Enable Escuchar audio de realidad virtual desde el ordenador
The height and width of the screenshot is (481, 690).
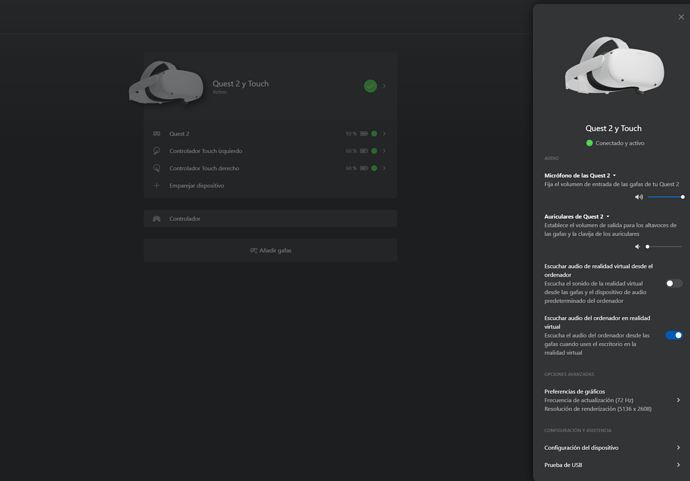pyautogui.click(x=674, y=283)
